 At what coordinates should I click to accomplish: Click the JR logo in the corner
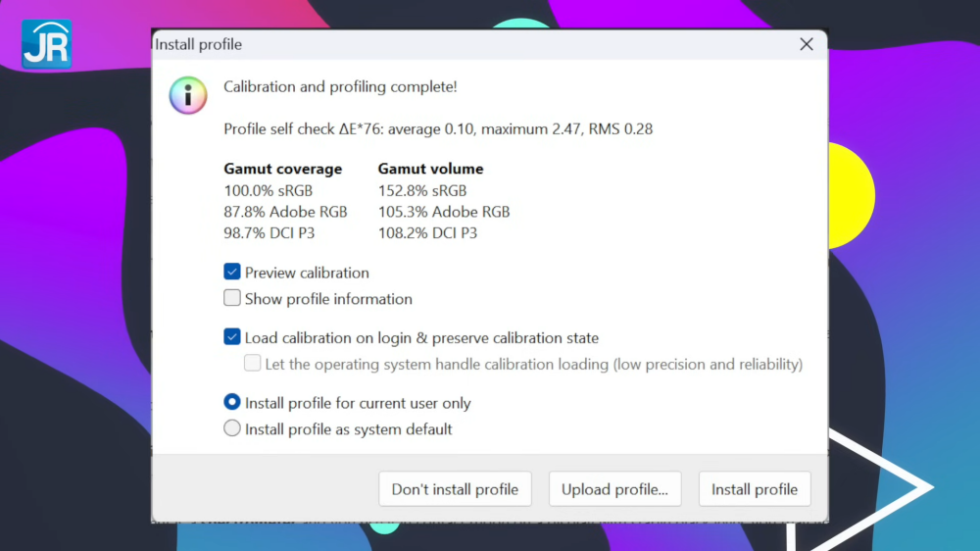[46, 44]
